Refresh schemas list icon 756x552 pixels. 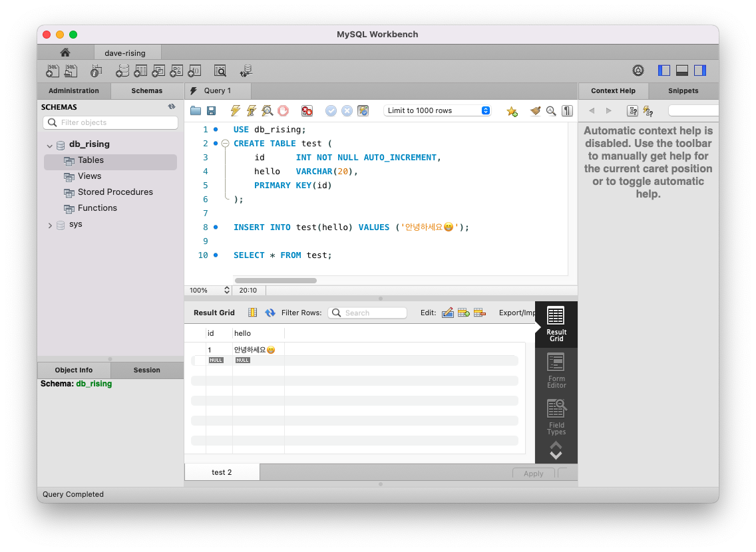172,106
